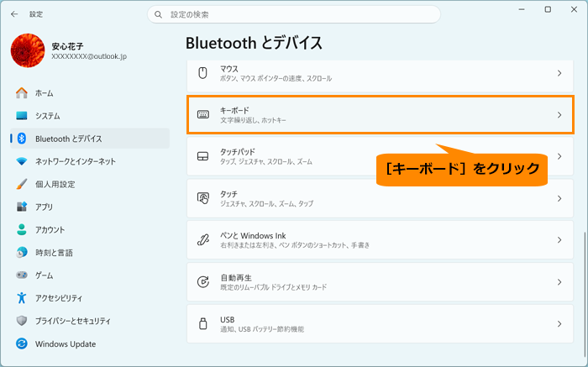
Task: Click the 安心花子 account name
Action: [67, 46]
